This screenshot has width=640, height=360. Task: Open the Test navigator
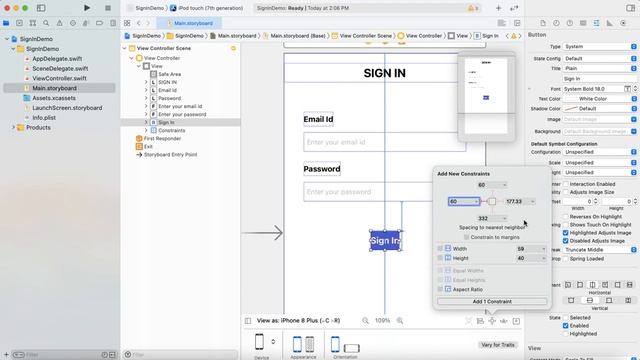click(73, 23)
